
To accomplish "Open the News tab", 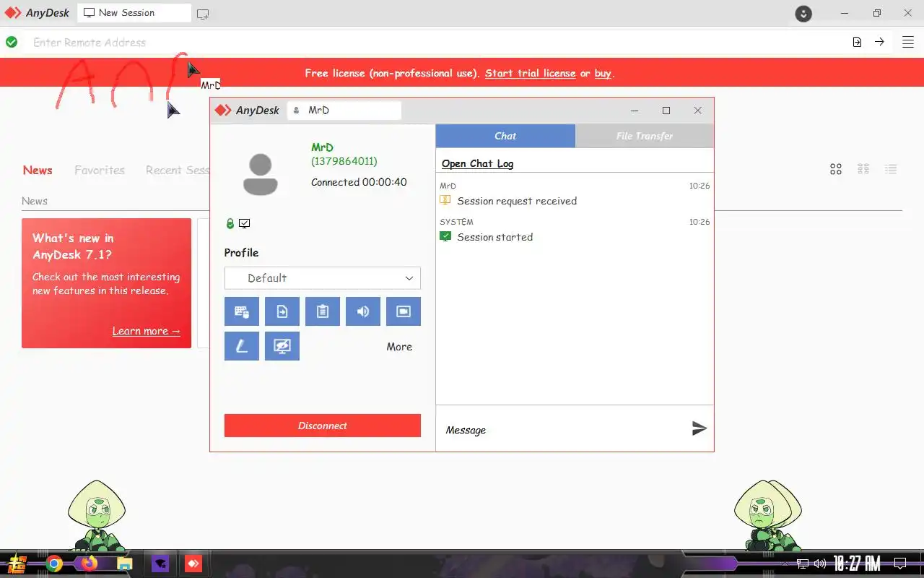I will [x=38, y=171].
